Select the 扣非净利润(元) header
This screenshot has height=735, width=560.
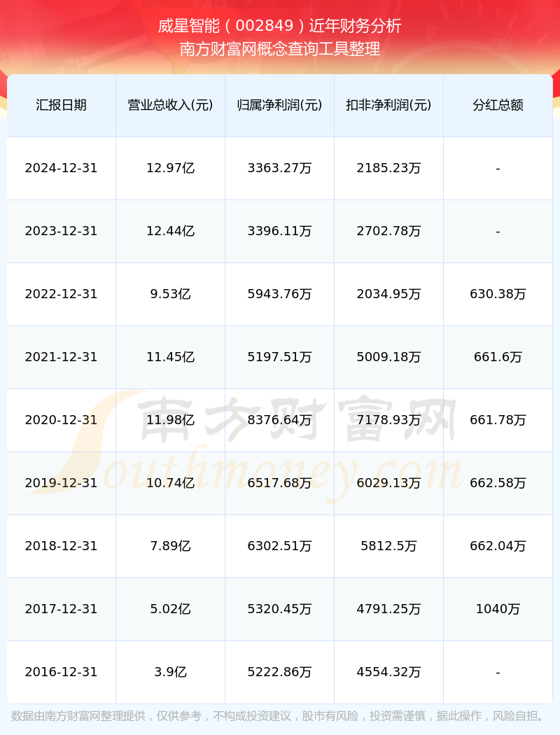[389, 105]
